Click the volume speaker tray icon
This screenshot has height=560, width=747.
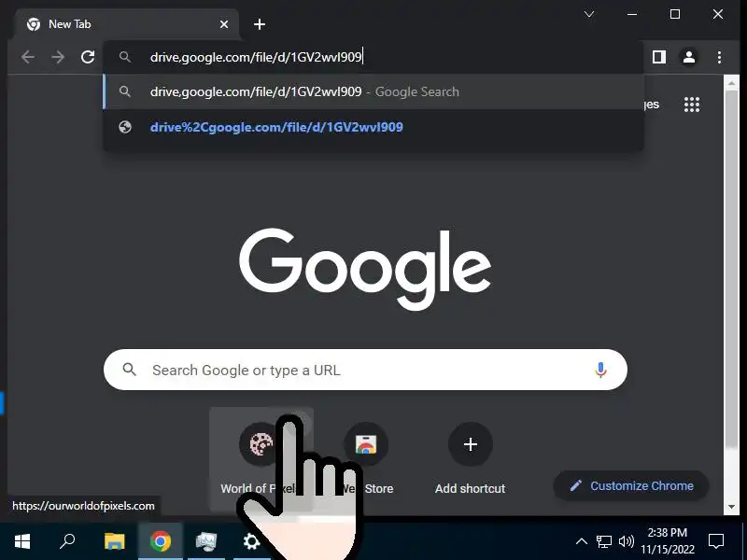(626, 541)
